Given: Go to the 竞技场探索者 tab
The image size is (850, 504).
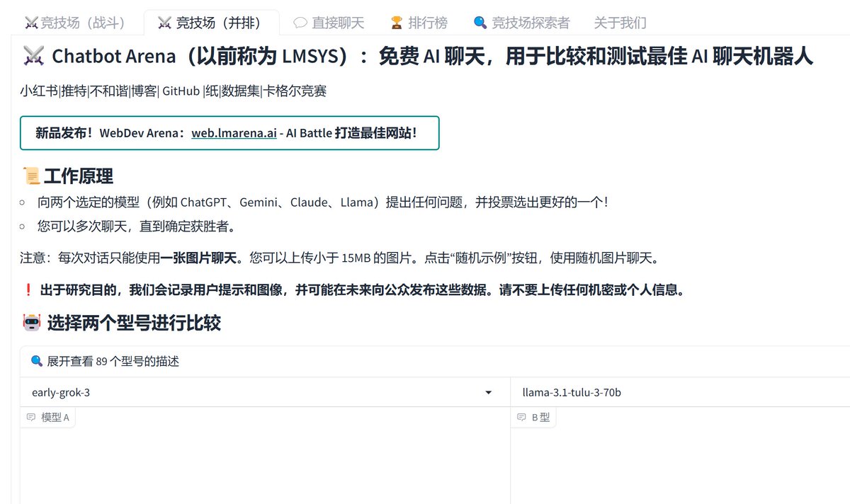Looking at the screenshot, I should 521,23.
